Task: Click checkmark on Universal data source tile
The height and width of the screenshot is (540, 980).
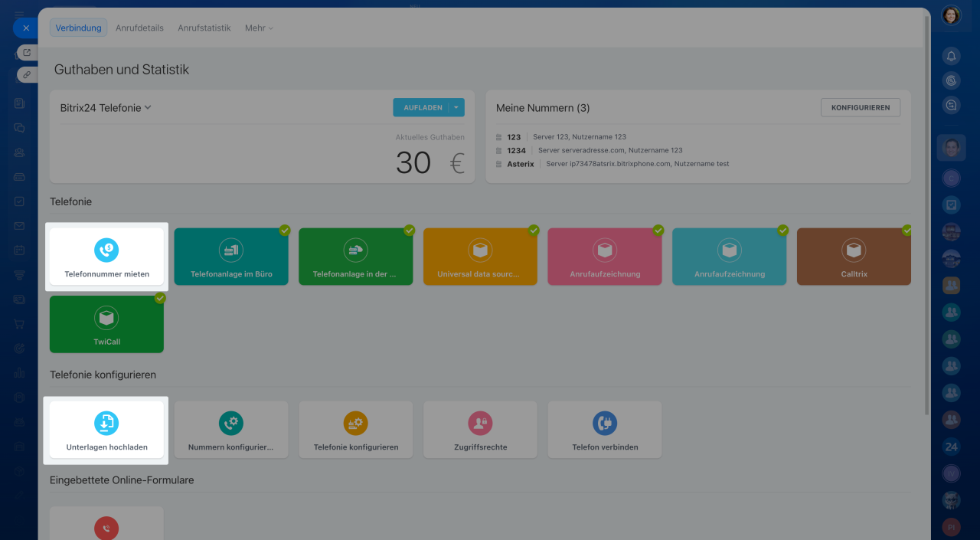Action: tap(534, 230)
